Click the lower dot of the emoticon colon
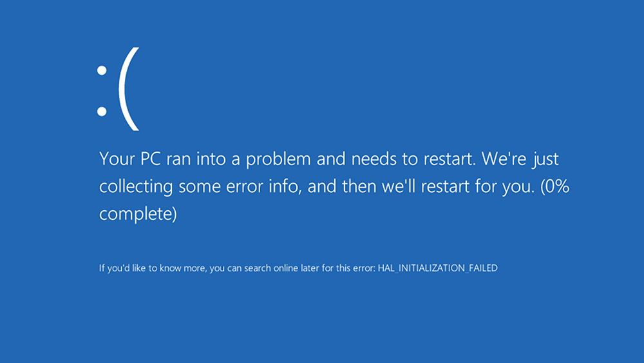 [102, 111]
